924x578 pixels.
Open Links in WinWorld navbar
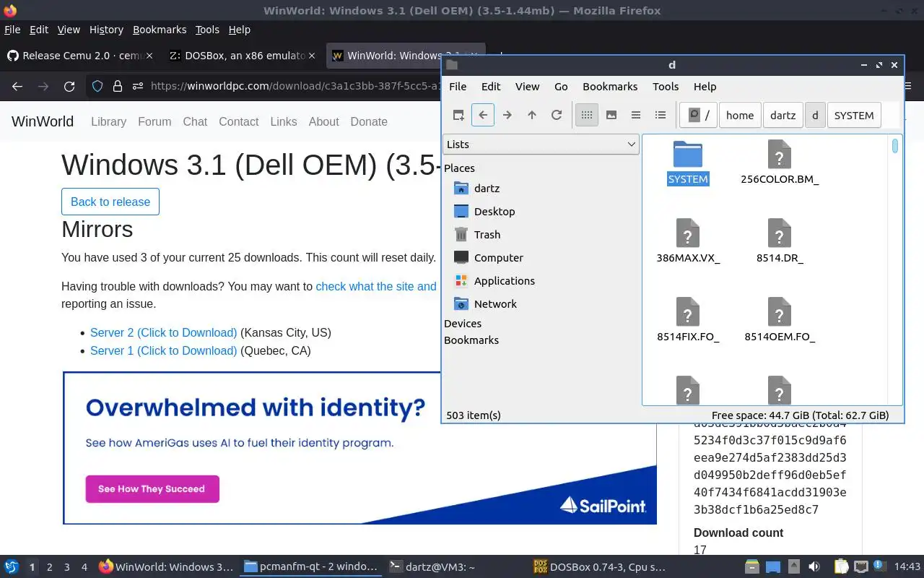click(284, 121)
